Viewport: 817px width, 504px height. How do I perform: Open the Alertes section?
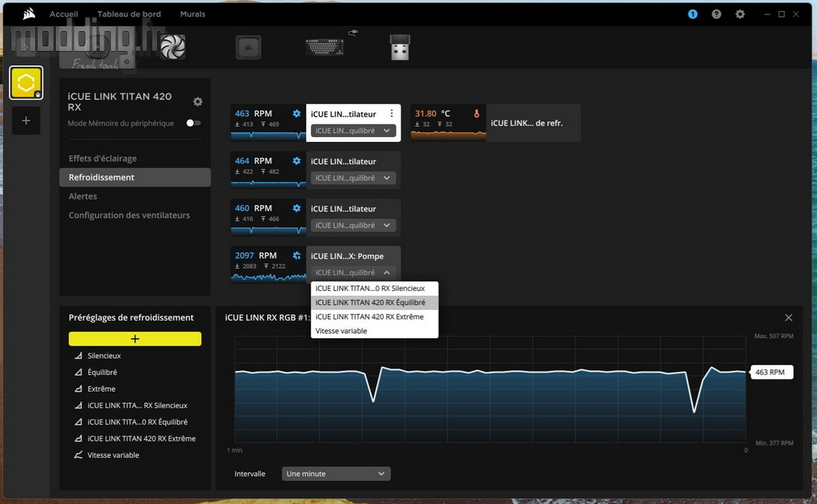tap(135, 196)
